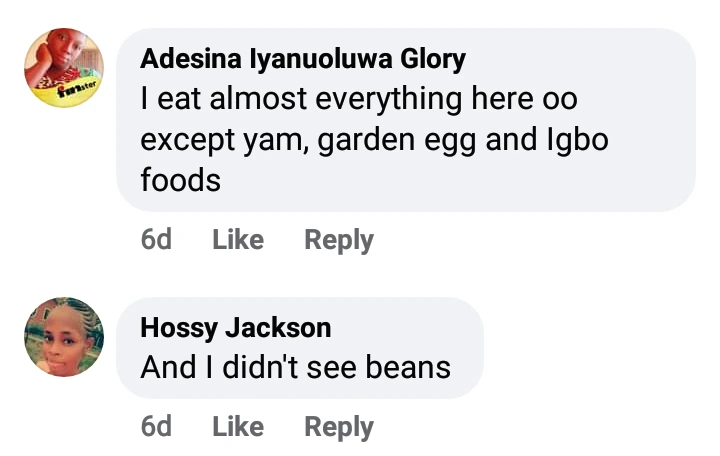Select the "I eat almost everything" comment bubble
Image resolution: width=720 pixels, height=456 pixels.
pos(405,140)
